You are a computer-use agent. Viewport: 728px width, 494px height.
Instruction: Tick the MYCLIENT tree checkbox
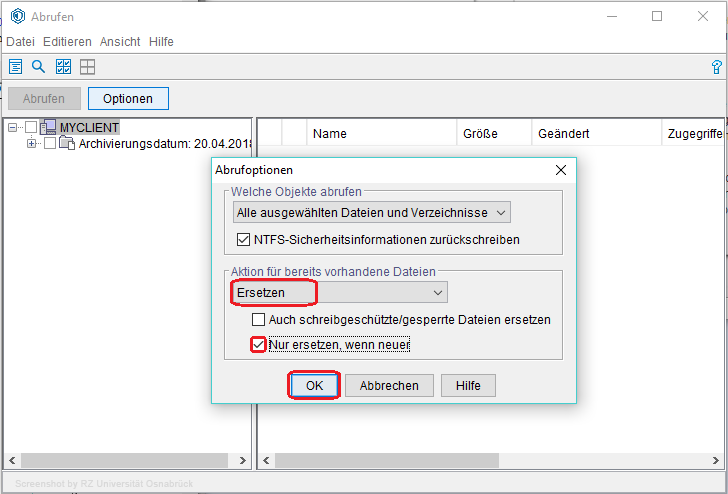pyautogui.click(x=31, y=127)
